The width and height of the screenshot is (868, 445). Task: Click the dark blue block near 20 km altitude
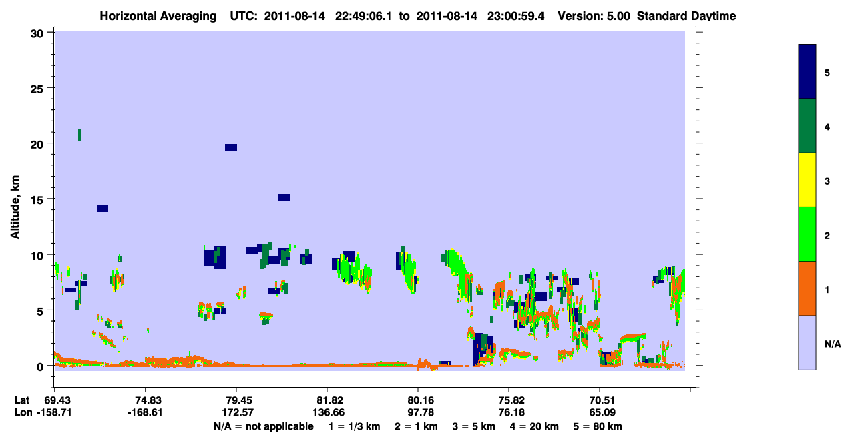231,147
